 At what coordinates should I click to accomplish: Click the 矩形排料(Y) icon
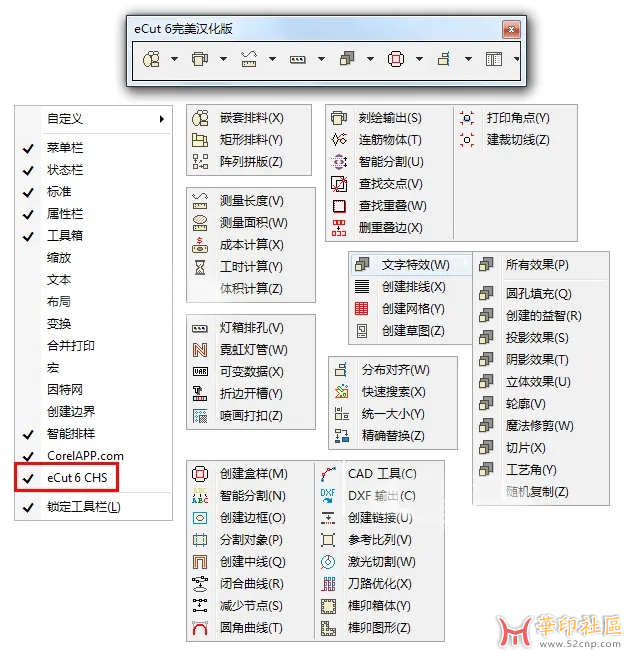200,140
